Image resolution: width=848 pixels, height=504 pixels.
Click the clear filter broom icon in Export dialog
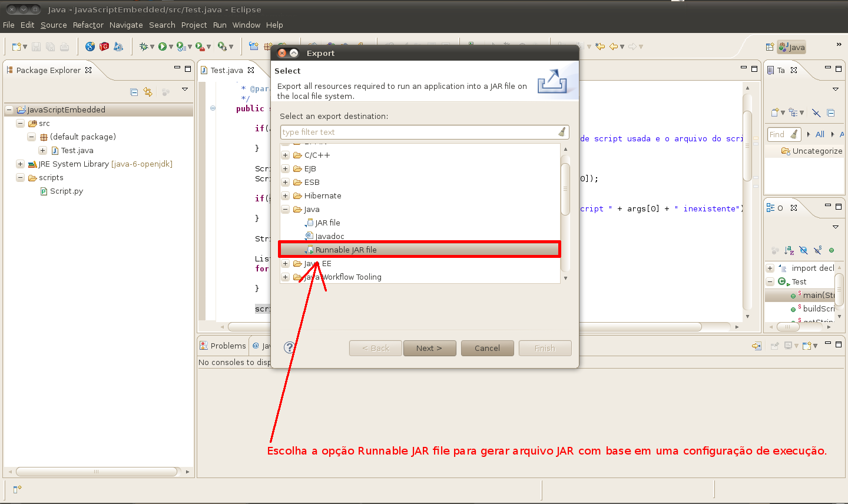(x=562, y=132)
